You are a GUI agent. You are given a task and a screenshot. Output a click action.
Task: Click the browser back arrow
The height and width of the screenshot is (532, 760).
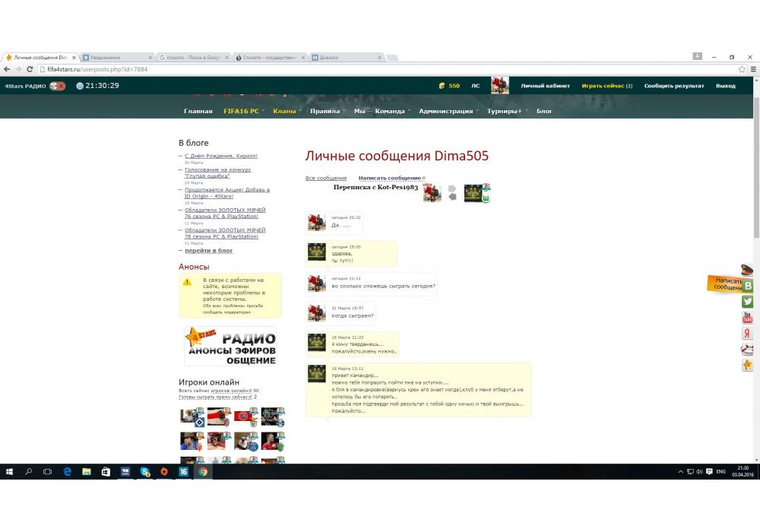7,69
